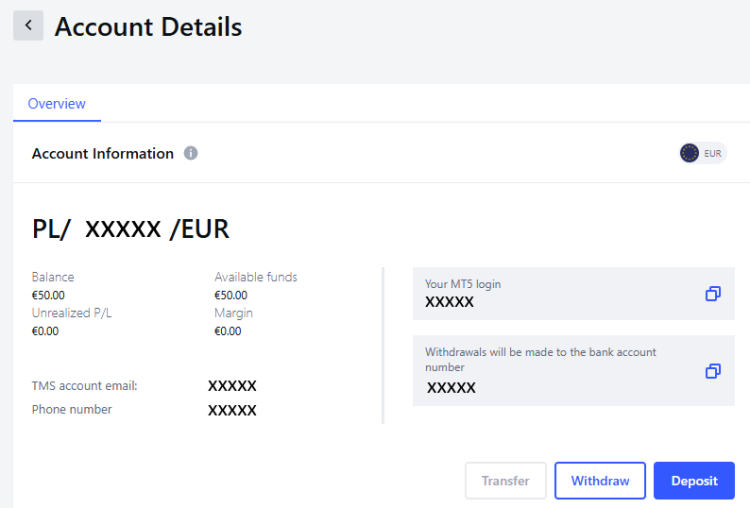Click the Unrealized P/L label
750x508 pixels.
click(72, 313)
